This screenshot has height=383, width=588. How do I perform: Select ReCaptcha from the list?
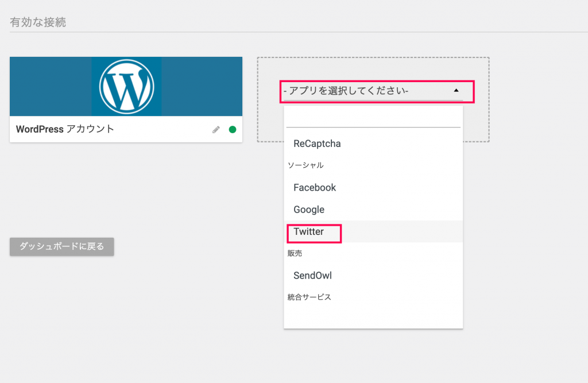coord(373,144)
